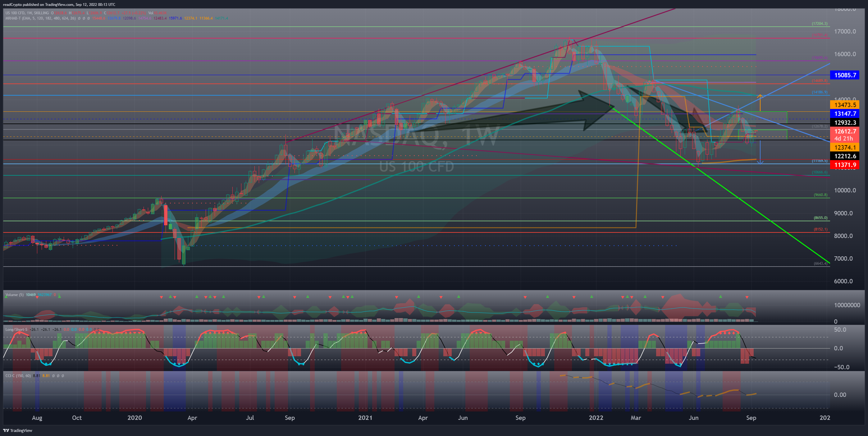Viewport: 868px width, 436px height.
Task: Click the 10469 value in the Volume legend
Action: click(31, 295)
